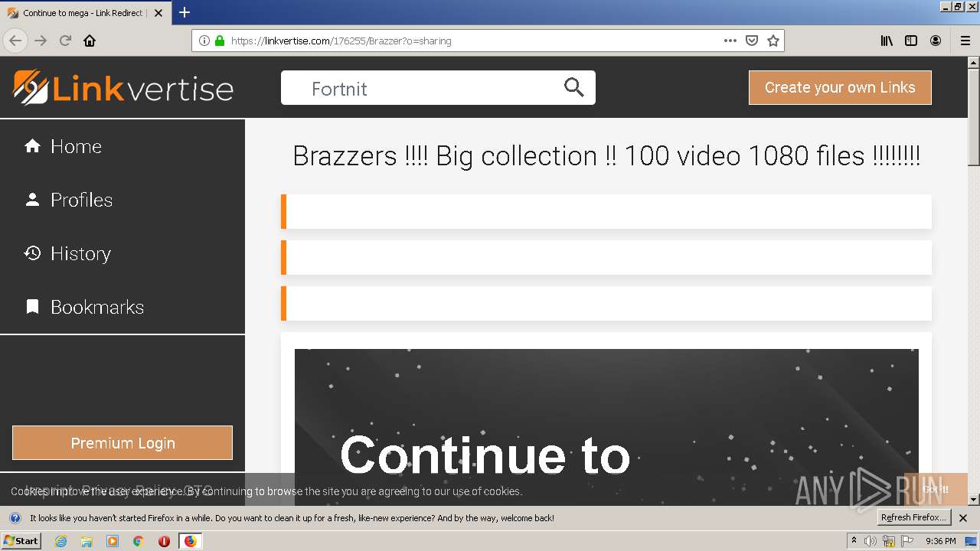Launch Windows Media Player from taskbar
The image size is (980, 551).
(113, 541)
